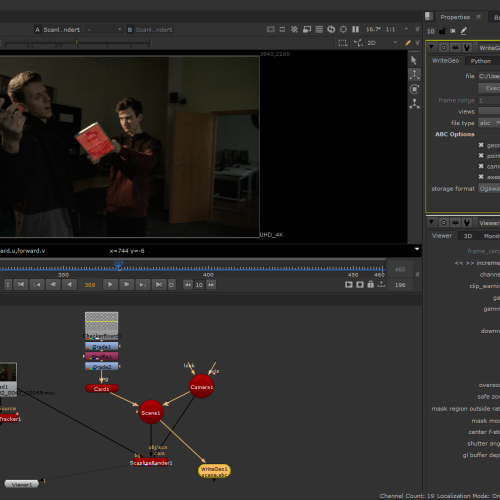Open the B input dropdown showing Scanl..ndert
Screen dimensions: 500x500
(150, 30)
